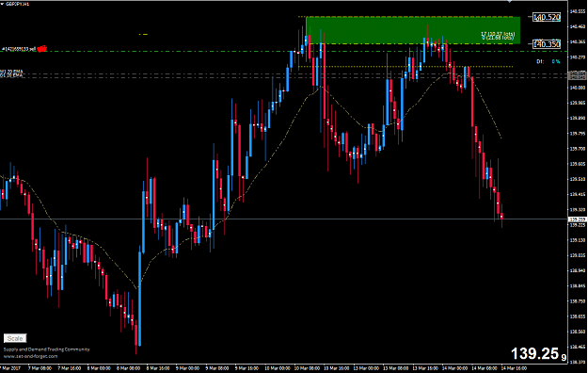Select the #1421655133 sell order label
The image size is (588, 373).
pyautogui.click(x=19, y=49)
